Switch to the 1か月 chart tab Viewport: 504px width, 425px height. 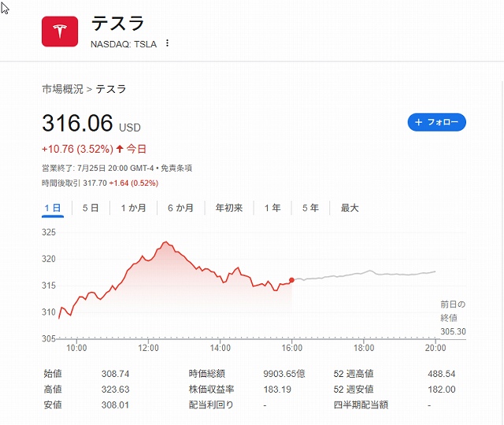[133, 208]
